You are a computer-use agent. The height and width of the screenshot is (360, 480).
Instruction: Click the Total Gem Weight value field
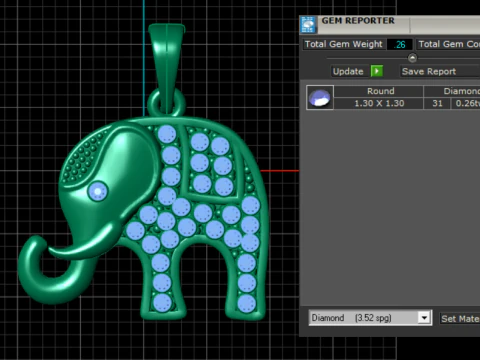click(400, 44)
